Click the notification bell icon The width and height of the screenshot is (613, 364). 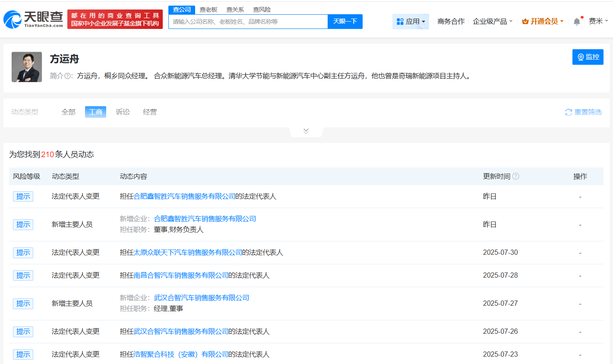(x=577, y=22)
